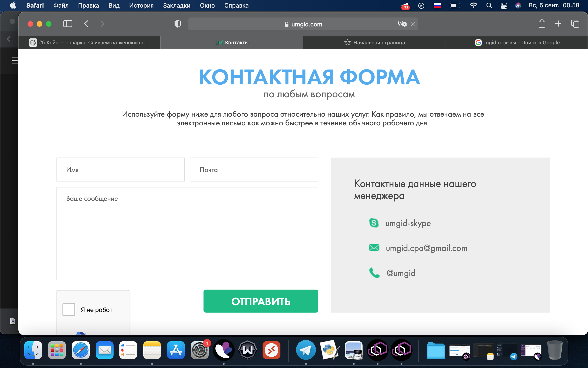Submit form with ОТПРАВИТЬ button
Image resolution: width=588 pixels, height=368 pixels.
pos(261,301)
